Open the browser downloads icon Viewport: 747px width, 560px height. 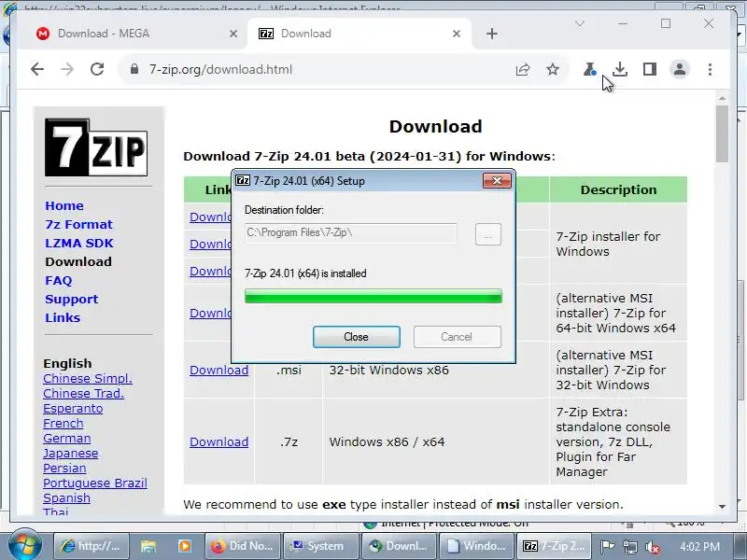[x=620, y=69]
